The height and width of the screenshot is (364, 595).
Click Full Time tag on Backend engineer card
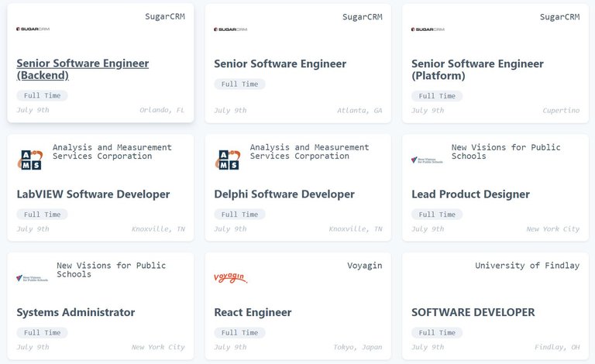click(42, 95)
